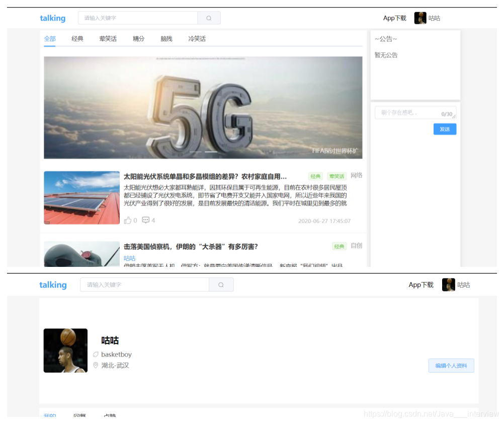Click the thumbs-up like icon on the solar article
504x423 pixels.
pos(127,220)
